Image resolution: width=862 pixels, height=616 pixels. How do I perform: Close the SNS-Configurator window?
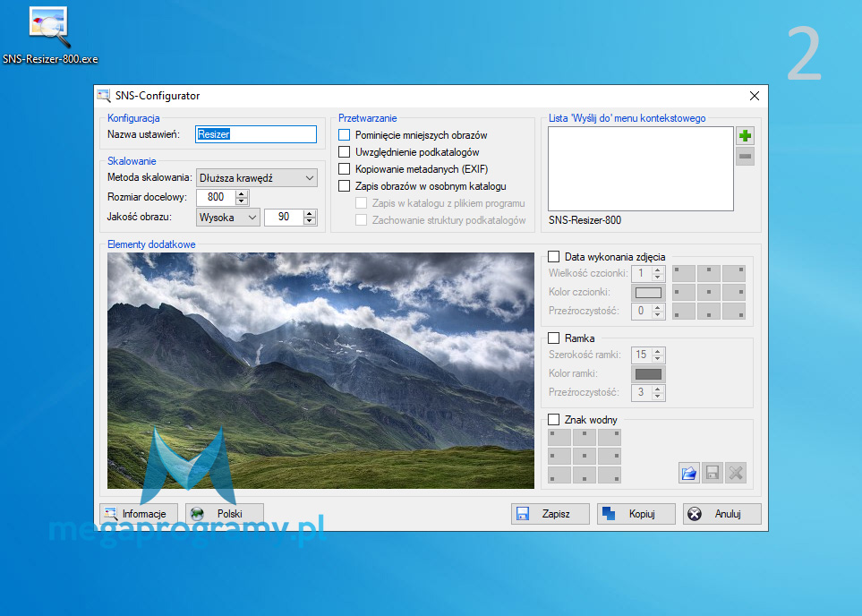755,96
